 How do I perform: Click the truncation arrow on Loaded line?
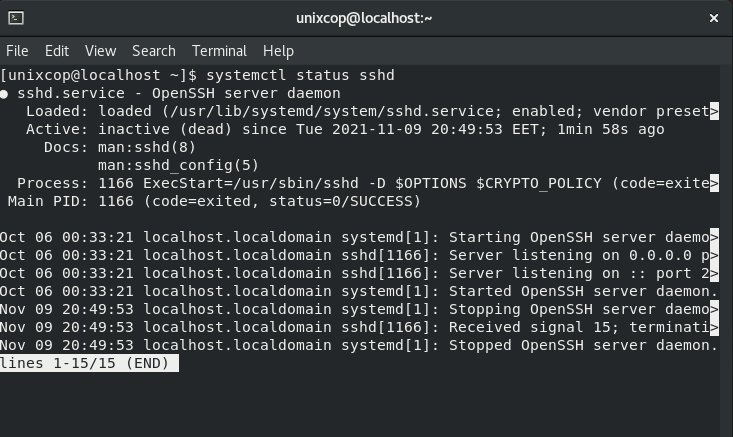(714, 111)
